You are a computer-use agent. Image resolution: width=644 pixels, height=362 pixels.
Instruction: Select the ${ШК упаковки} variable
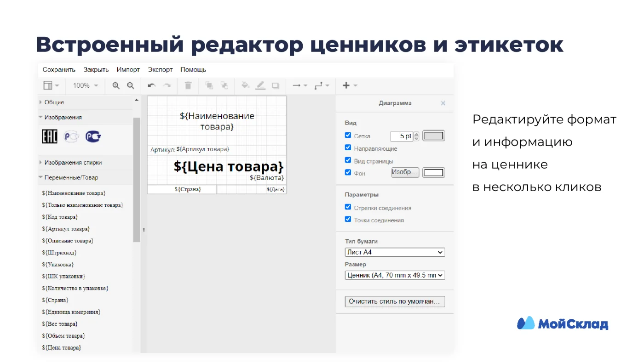click(63, 277)
